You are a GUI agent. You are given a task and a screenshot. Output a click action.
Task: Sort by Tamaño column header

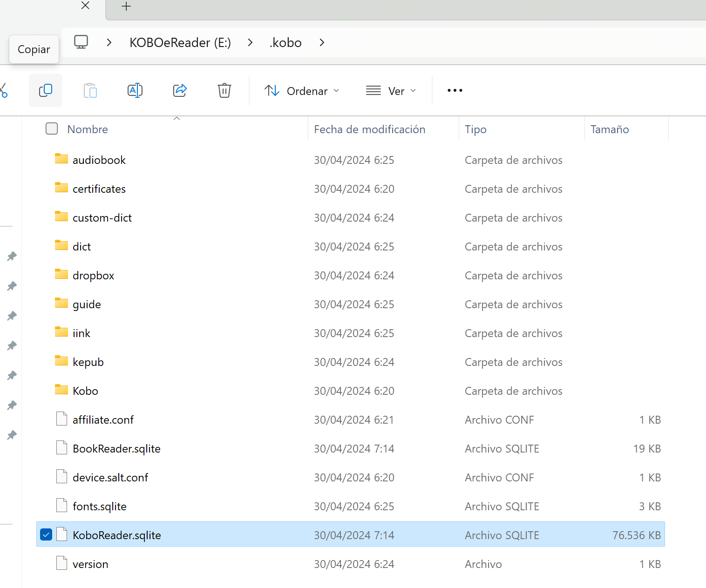pos(610,129)
